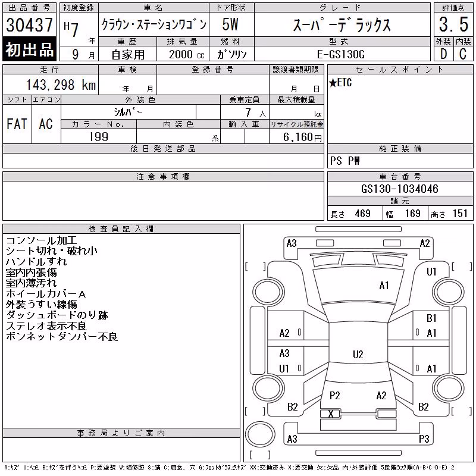
Task: Click the P2 rear hatch marker
Action: [334, 395]
